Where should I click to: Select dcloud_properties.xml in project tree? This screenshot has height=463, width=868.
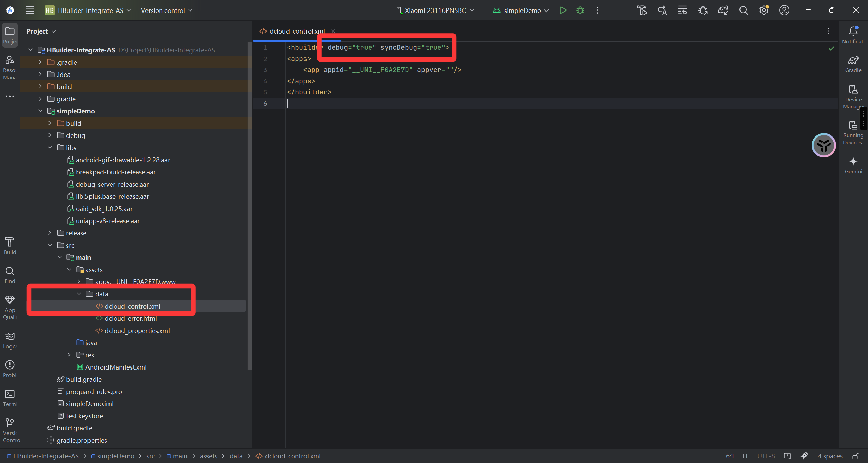click(x=137, y=330)
